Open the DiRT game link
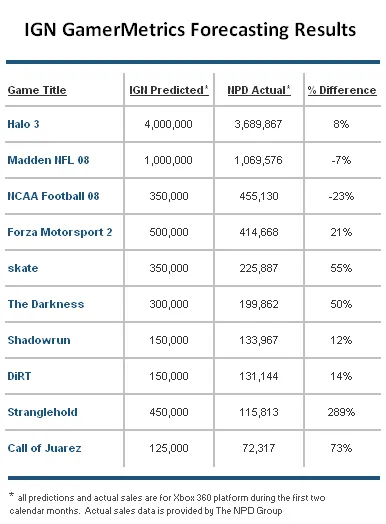Image resolution: width=386 pixels, height=524 pixels. (19, 376)
